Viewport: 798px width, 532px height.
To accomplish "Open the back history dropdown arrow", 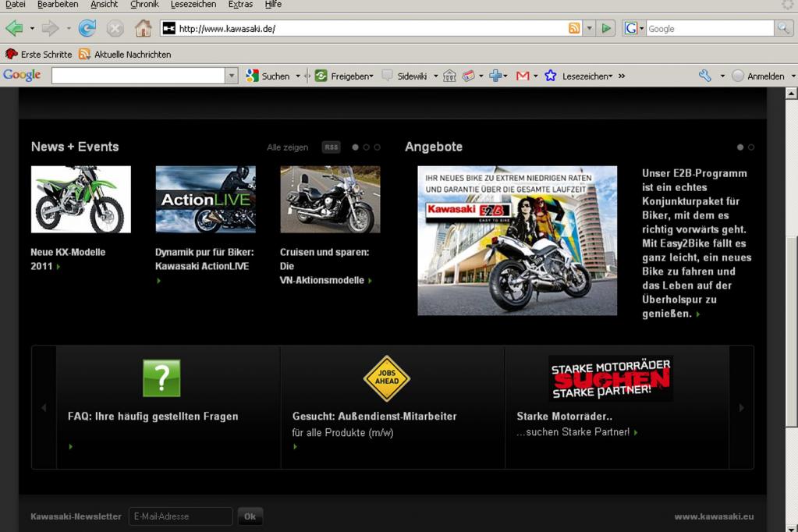I will 32,29.
